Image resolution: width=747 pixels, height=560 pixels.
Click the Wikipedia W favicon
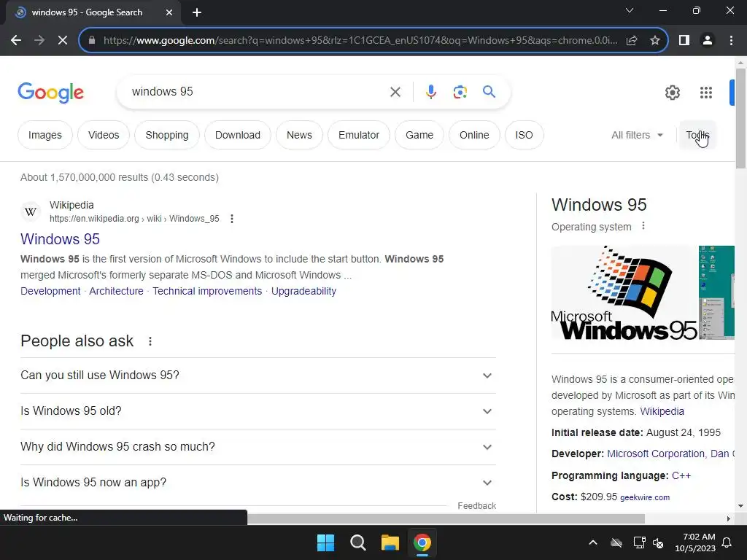[x=31, y=212]
